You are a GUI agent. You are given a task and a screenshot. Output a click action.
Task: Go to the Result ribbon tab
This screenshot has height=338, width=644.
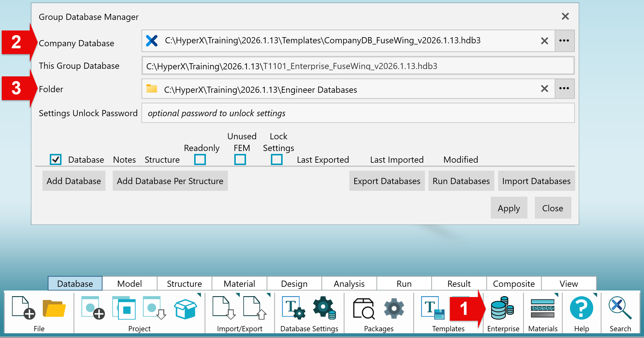tap(459, 284)
